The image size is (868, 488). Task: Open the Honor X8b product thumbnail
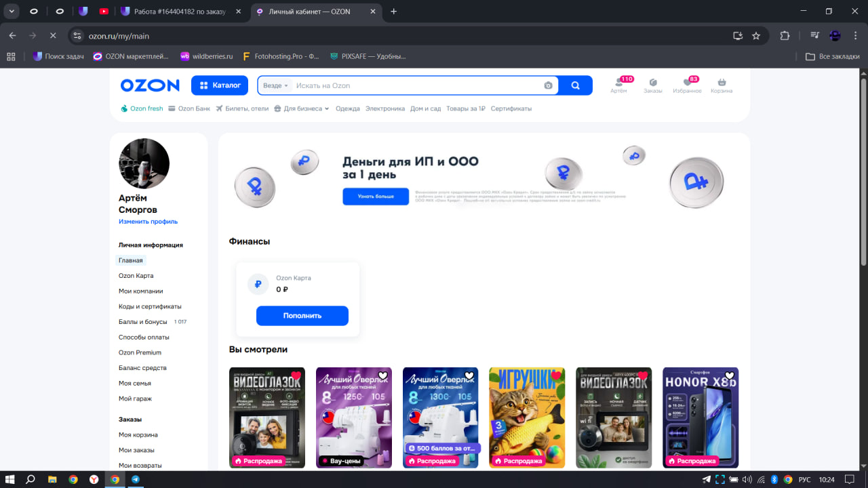click(x=701, y=418)
